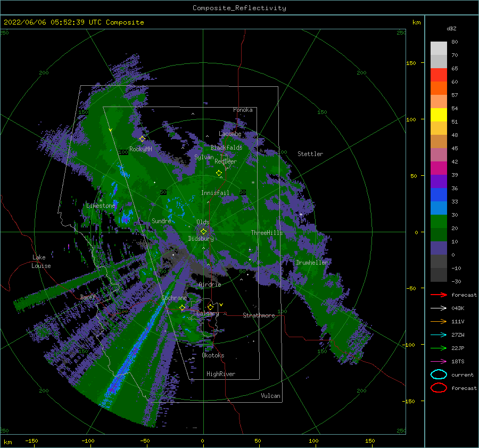Click the red 'forecast' ellipse icon
The width and height of the screenshot is (479, 448).
439,388
